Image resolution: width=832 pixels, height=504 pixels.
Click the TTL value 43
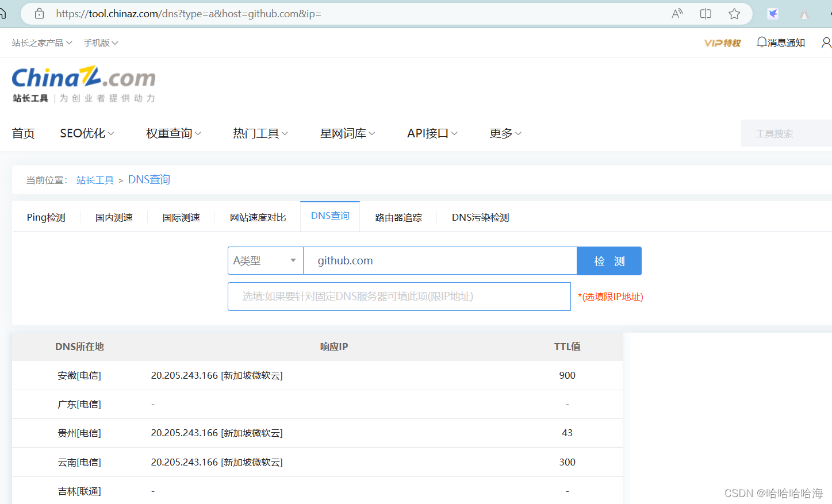[x=567, y=433]
